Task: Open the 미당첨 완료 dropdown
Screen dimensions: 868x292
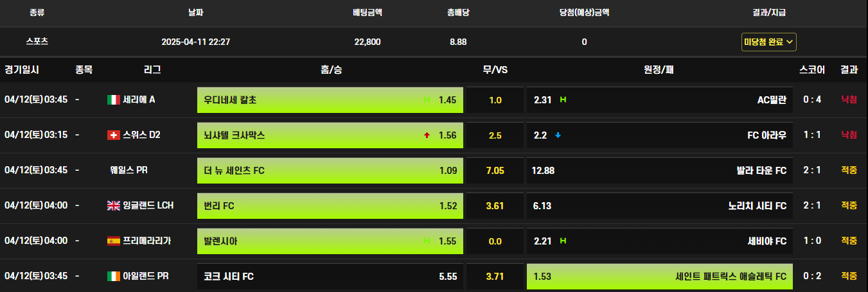Action: click(769, 42)
